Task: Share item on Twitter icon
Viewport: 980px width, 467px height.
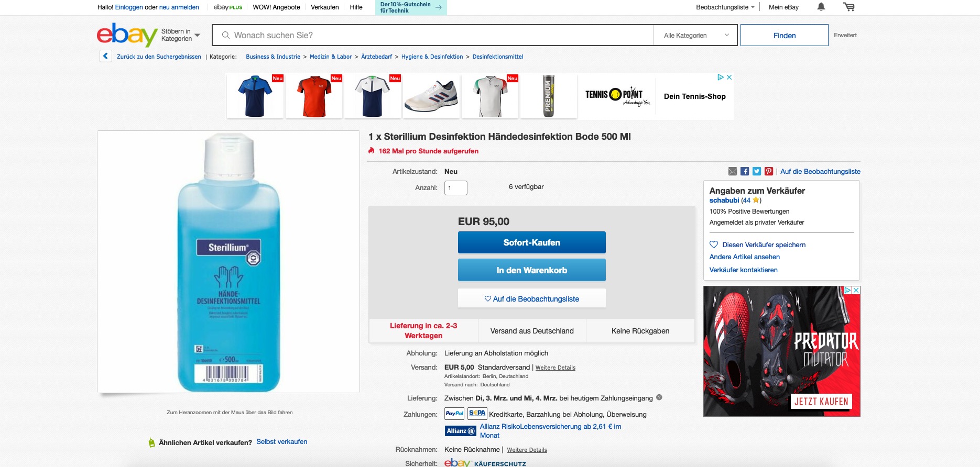Action: (x=757, y=171)
